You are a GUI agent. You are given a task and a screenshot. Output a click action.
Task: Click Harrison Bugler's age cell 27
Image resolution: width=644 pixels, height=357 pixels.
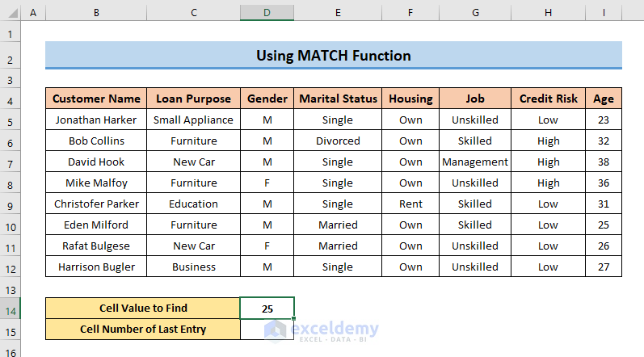pyautogui.click(x=603, y=267)
